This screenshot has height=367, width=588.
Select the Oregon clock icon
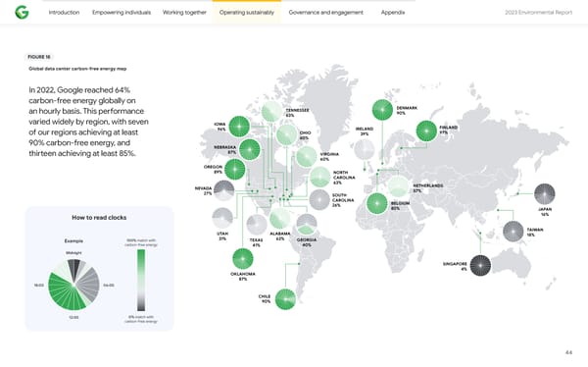click(235, 170)
